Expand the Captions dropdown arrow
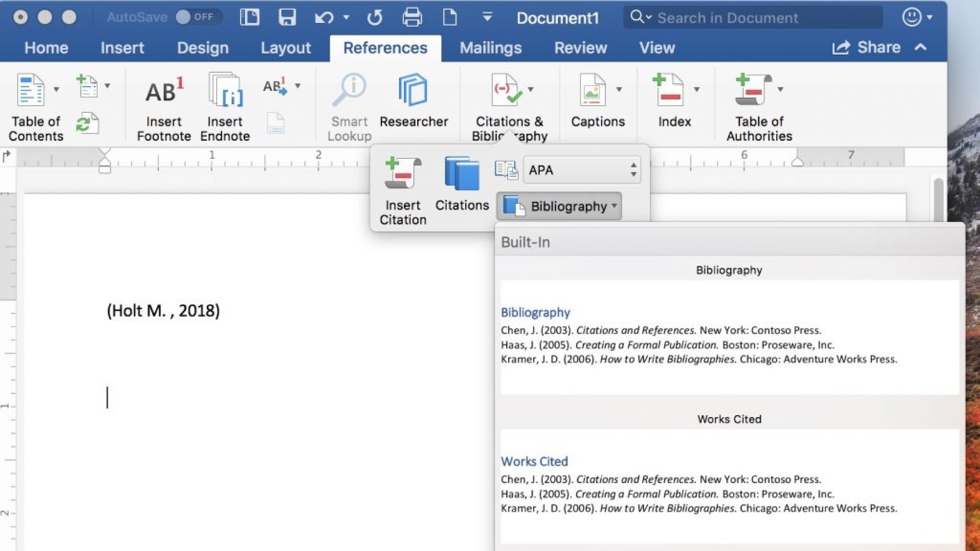This screenshot has height=551, width=980. coord(619,89)
